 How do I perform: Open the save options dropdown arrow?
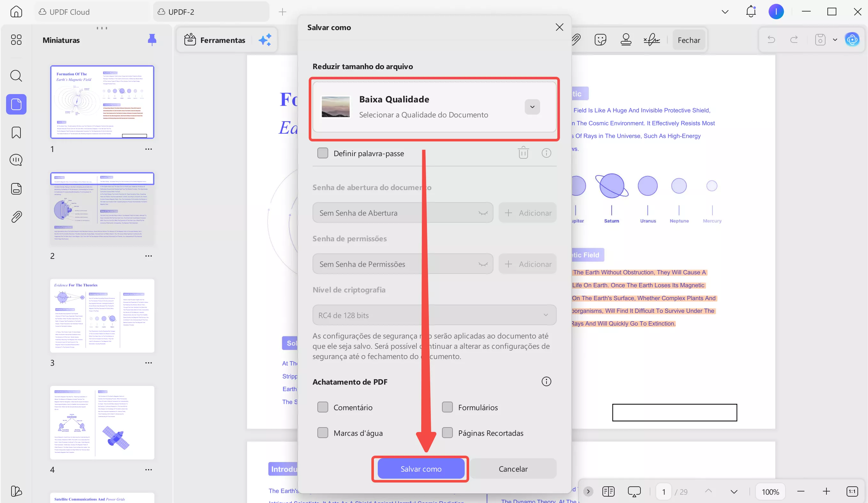[x=835, y=40]
